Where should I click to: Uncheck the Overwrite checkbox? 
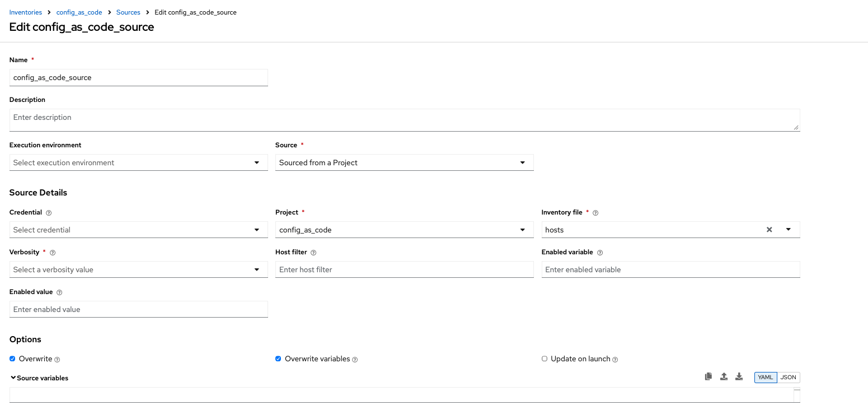tap(13, 359)
